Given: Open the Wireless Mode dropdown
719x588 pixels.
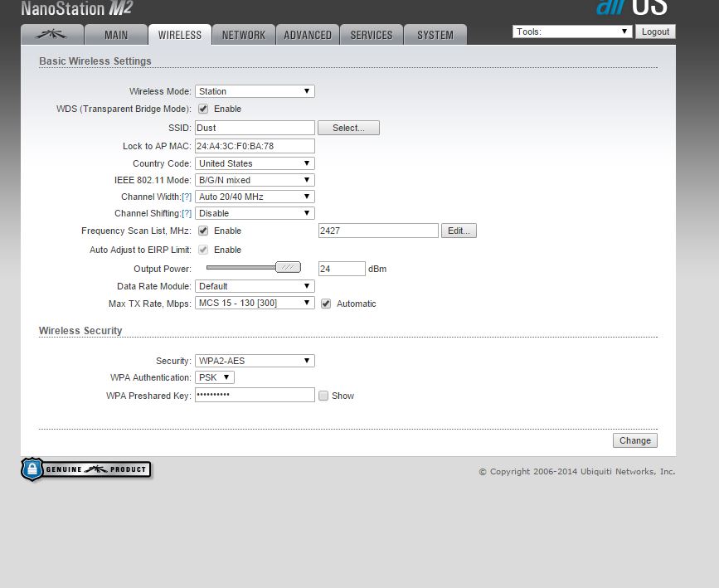Looking at the screenshot, I should (255, 91).
